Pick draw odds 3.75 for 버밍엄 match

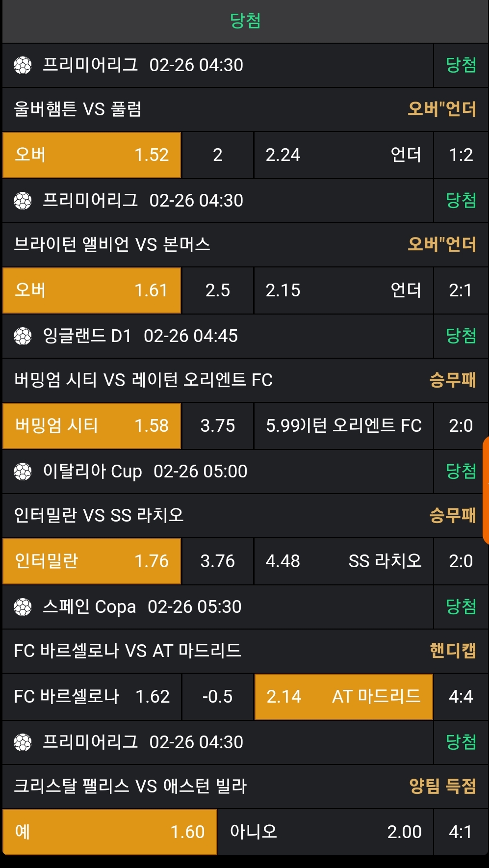(217, 426)
